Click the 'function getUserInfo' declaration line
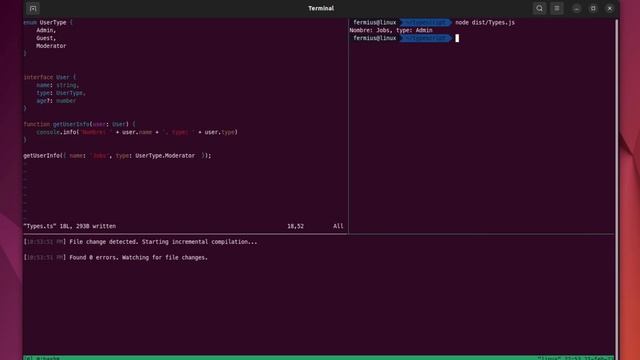The image size is (640, 360). point(79,124)
